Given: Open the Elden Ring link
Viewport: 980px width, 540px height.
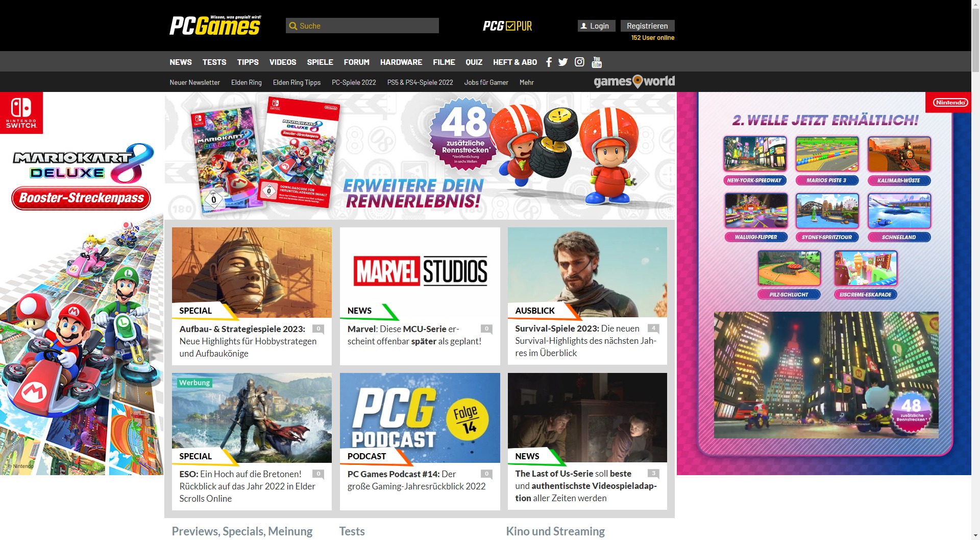Looking at the screenshot, I should [246, 82].
